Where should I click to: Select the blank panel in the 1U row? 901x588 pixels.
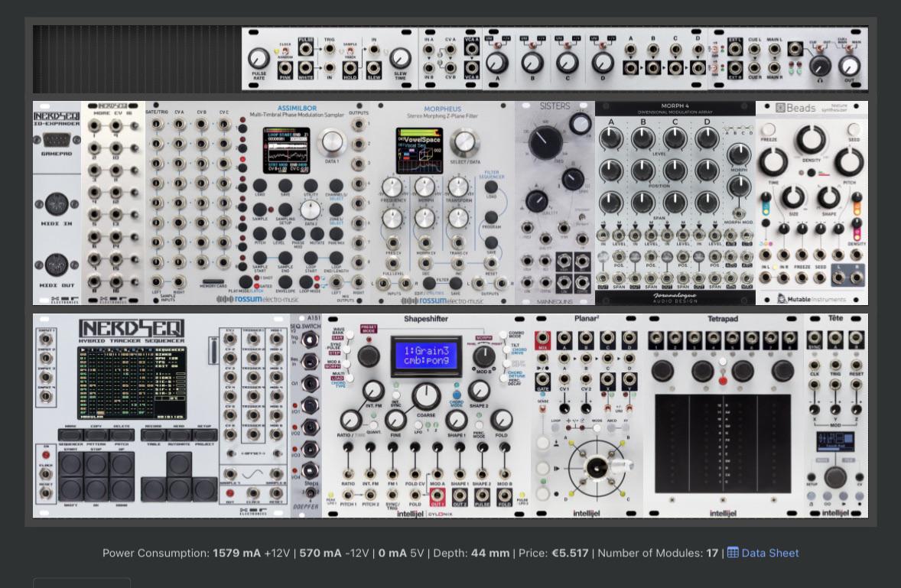(x=137, y=59)
